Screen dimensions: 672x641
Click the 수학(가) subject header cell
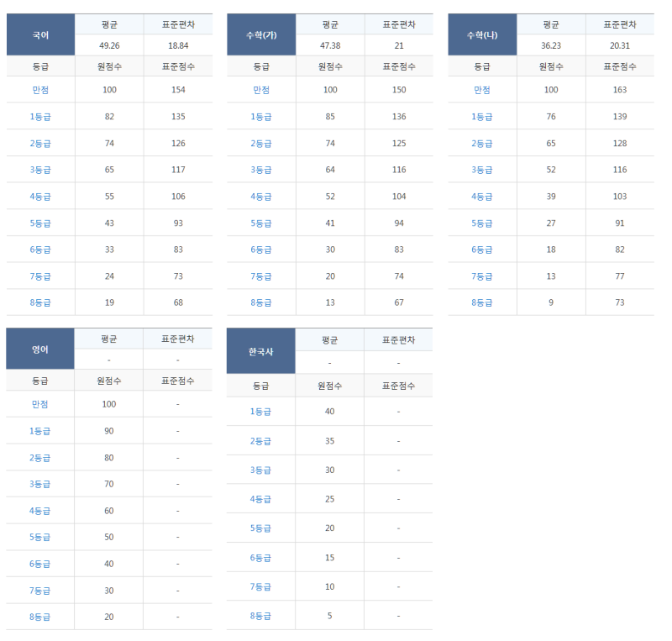pos(261,34)
